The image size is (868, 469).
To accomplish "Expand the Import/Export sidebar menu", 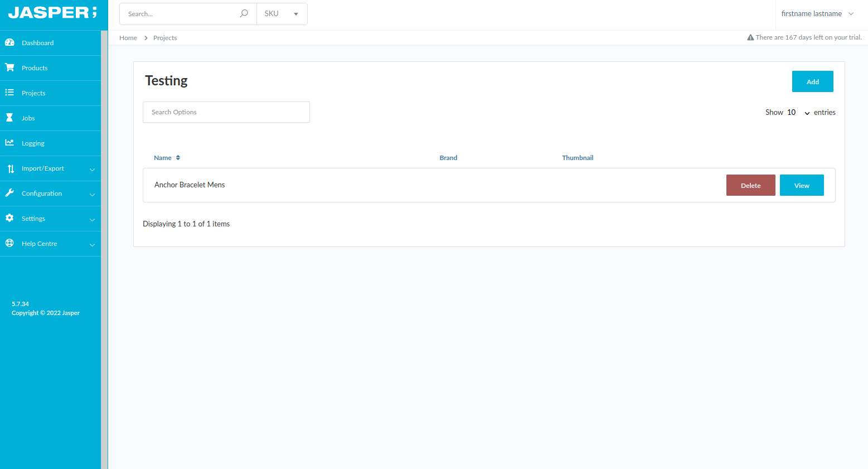I will (50, 168).
